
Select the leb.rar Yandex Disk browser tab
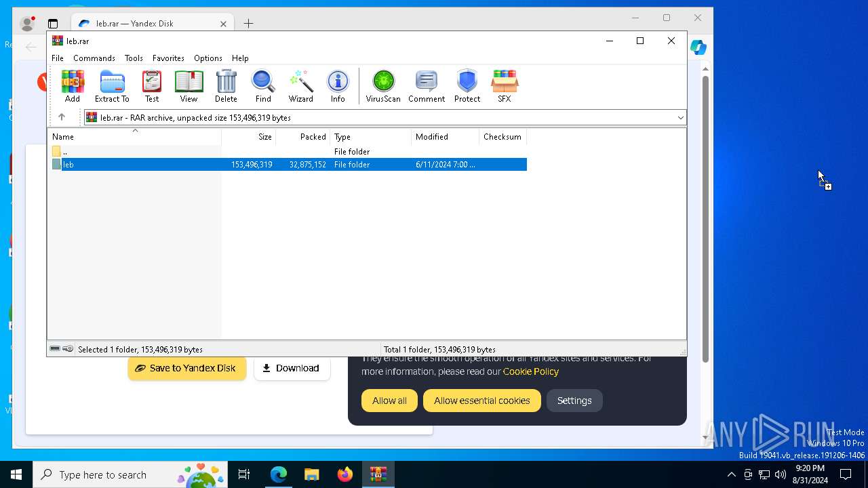[x=153, y=23]
